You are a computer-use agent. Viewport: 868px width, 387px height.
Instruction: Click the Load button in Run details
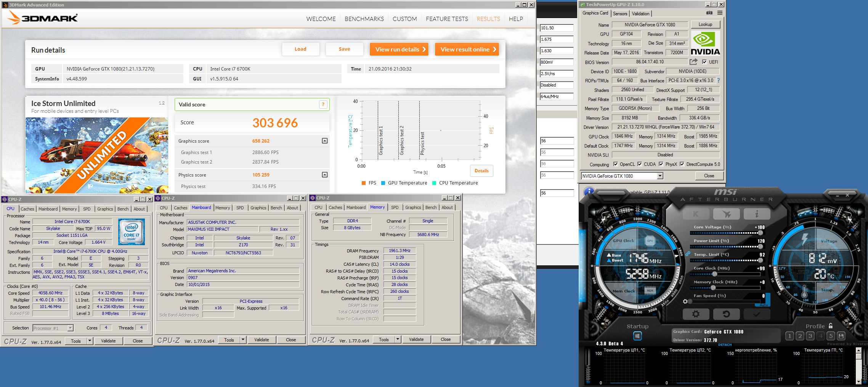pos(300,49)
